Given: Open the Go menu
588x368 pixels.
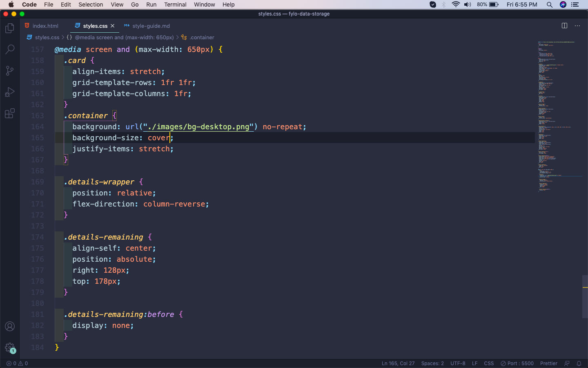Looking at the screenshot, I should (135, 4).
